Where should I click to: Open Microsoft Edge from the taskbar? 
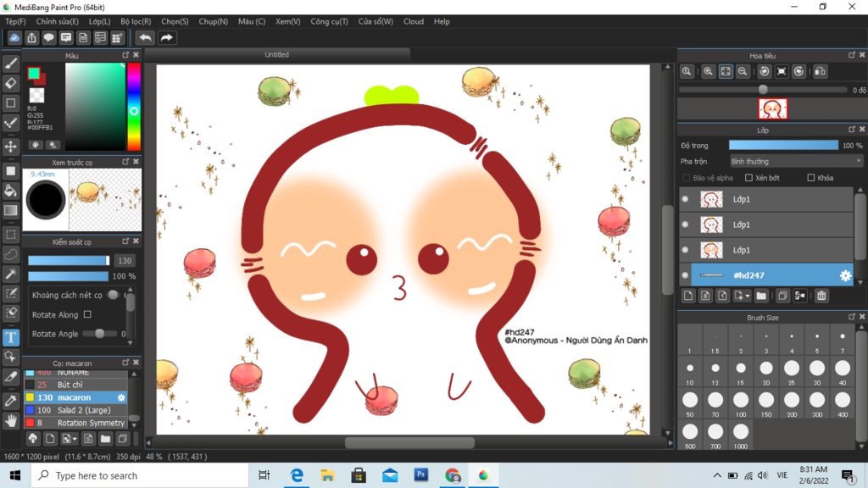point(297,475)
